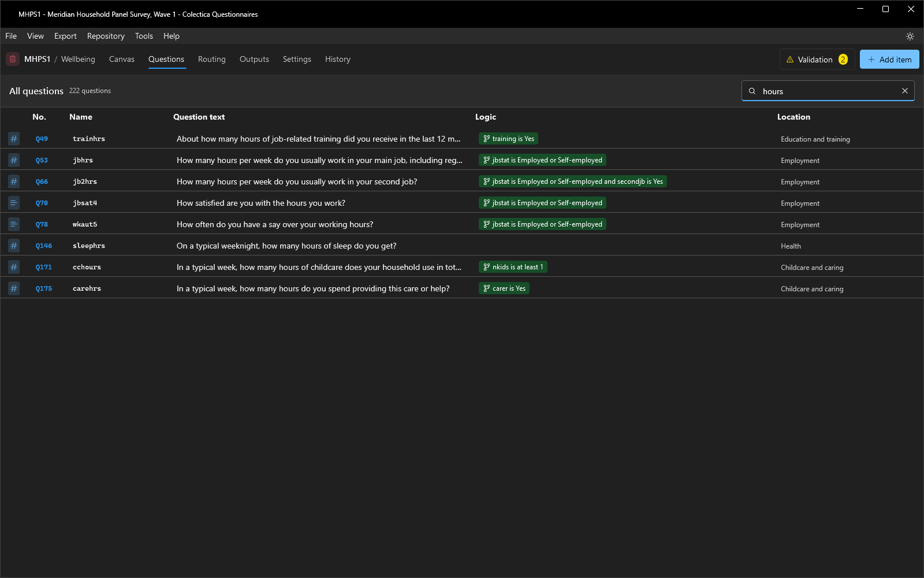Screen dimensions: 924x578
Task: Click choice type icon for jbsat4 row
Action: pyautogui.click(x=14, y=203)
